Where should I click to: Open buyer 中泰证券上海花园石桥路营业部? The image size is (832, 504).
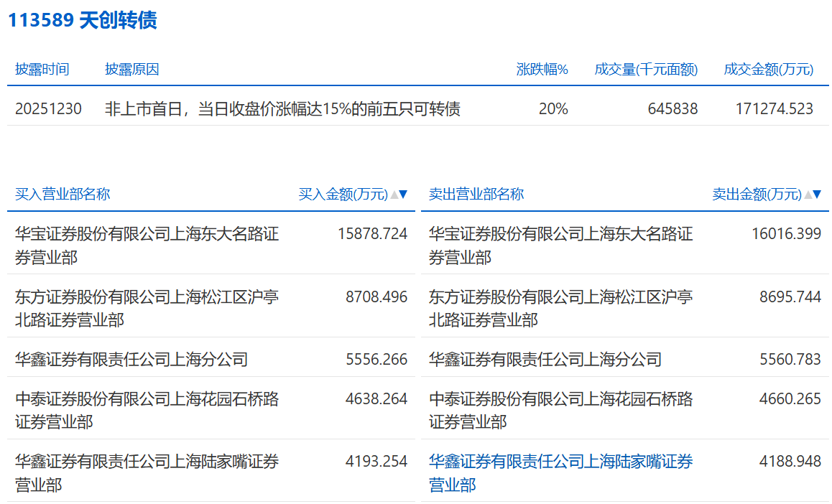147,410
